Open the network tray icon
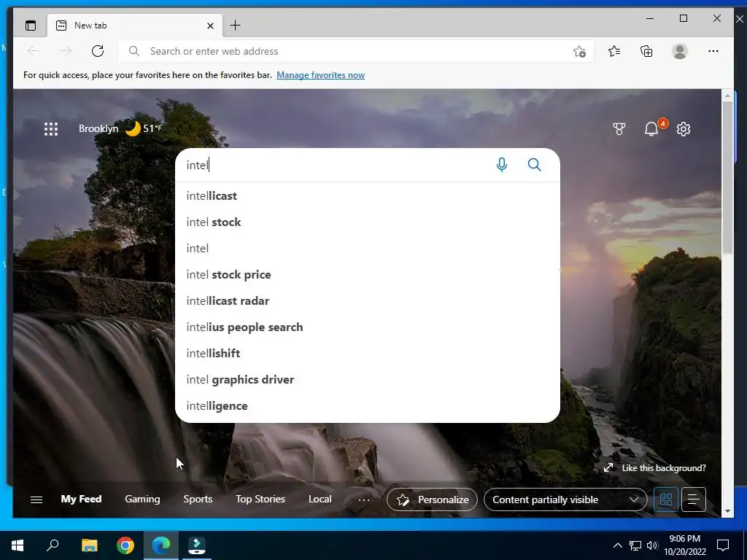This screenshot has width=747, height=560. pyautogui.click(x=635, y=545)
